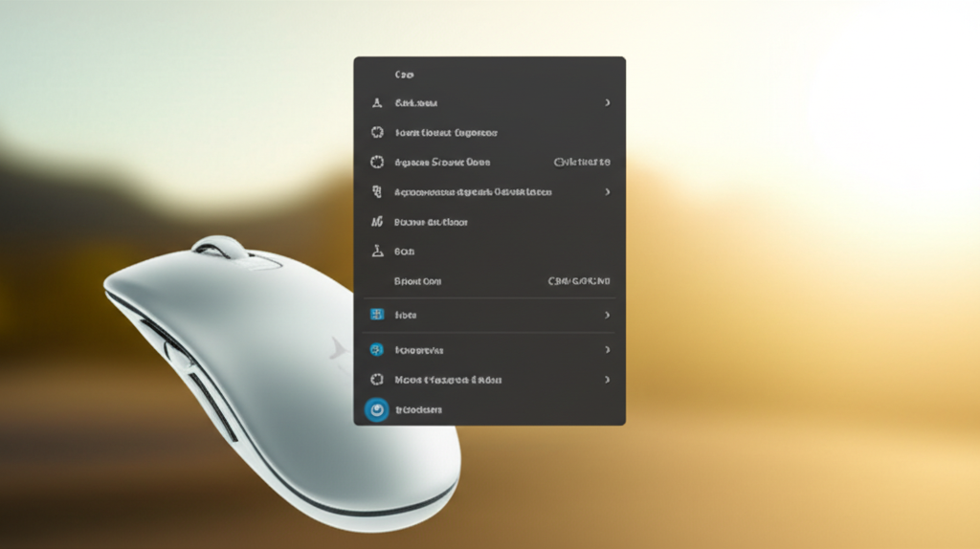
Task: Click the M-shaped icon in the context menu
Action: (376, 222)
